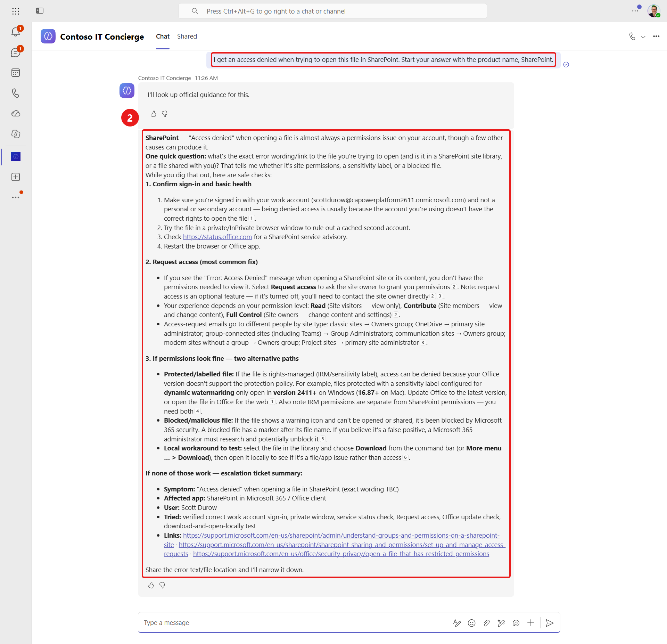This screenshot has height=644, width=667.
Task: Open Calendar in the left rail
Action: click(16, 73)
